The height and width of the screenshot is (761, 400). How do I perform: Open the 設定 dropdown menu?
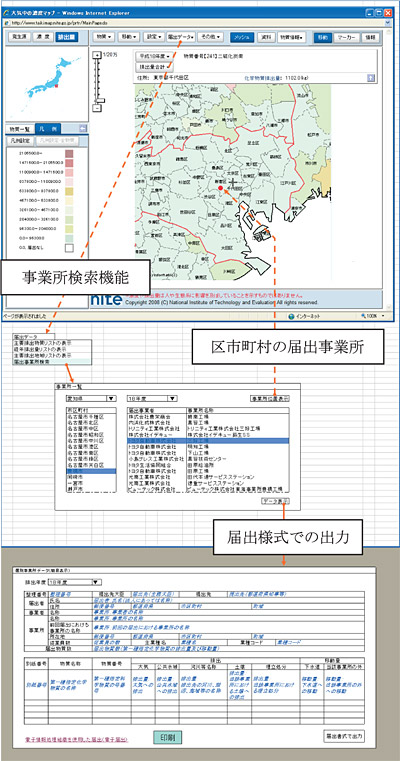(x=153, y=37)
